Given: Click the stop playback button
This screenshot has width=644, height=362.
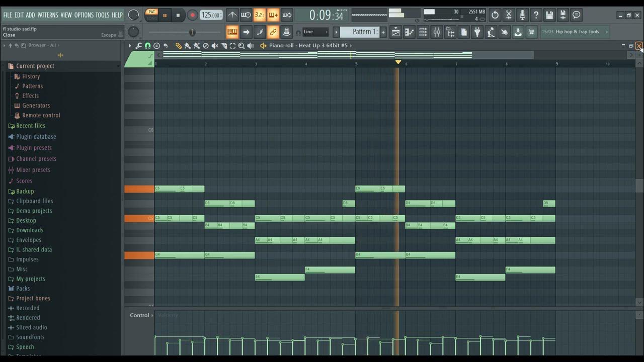Looking at the screenshot, I should (178, 15).
